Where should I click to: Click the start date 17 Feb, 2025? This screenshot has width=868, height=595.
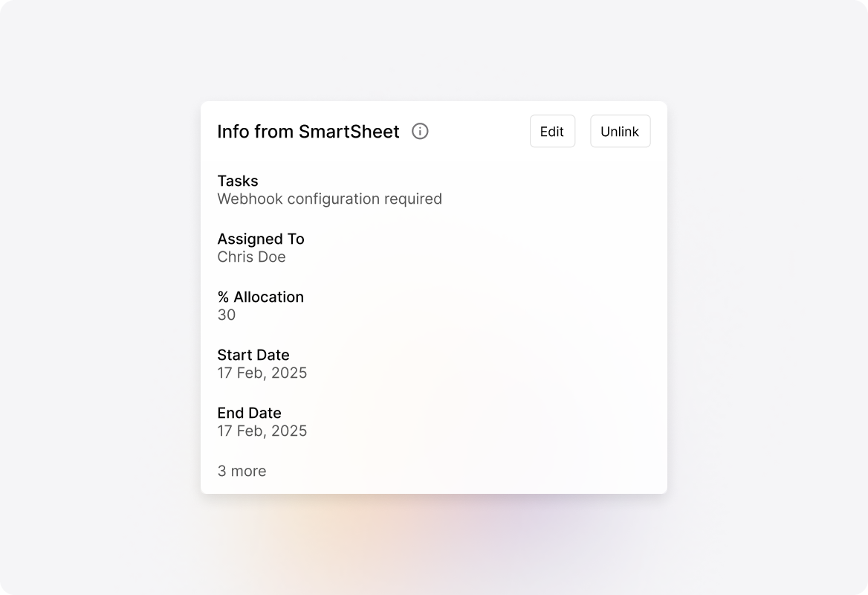pyautogui.click(x=262, y=373)
